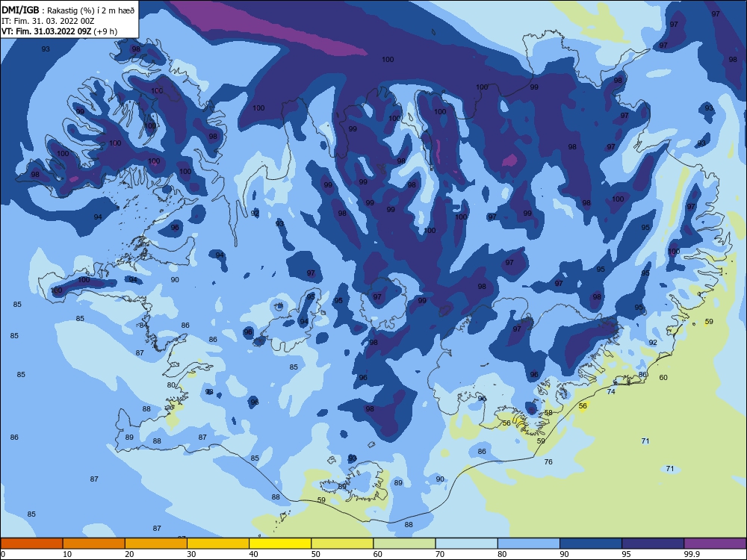
Task: Click the dark orange 0–10 legend swatch
Action: (31, 544)
